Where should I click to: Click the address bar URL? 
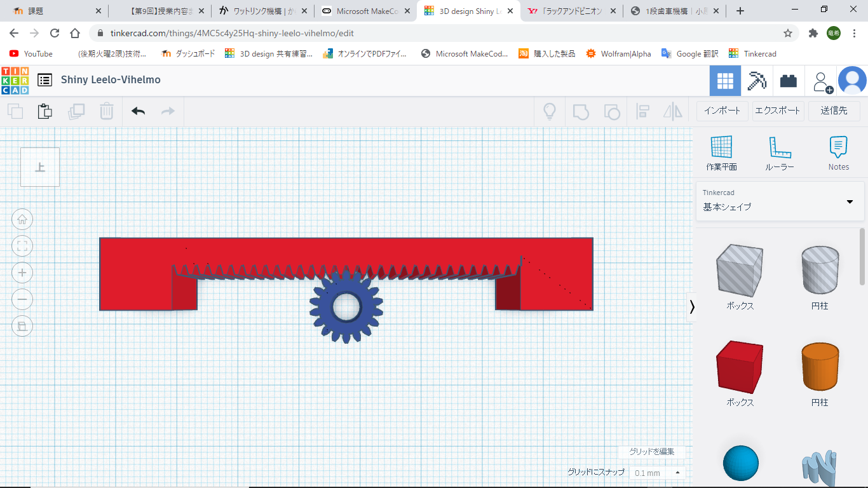tap(232, 33)
